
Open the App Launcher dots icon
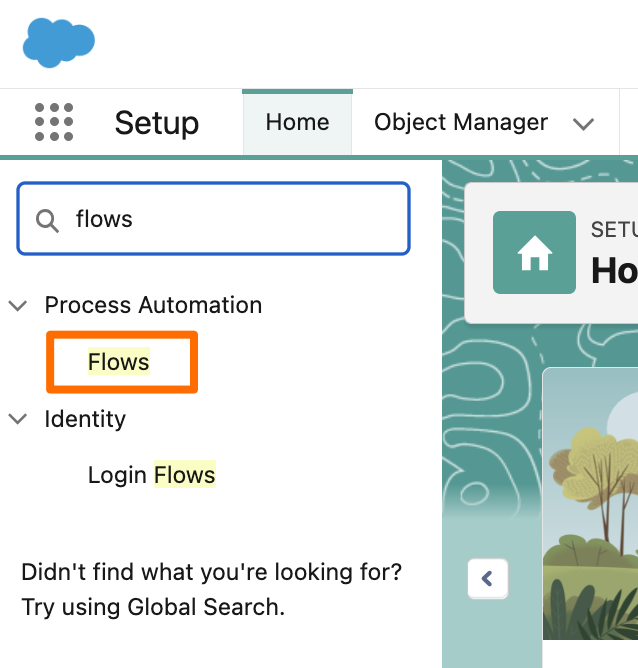[x=54, y=122]
